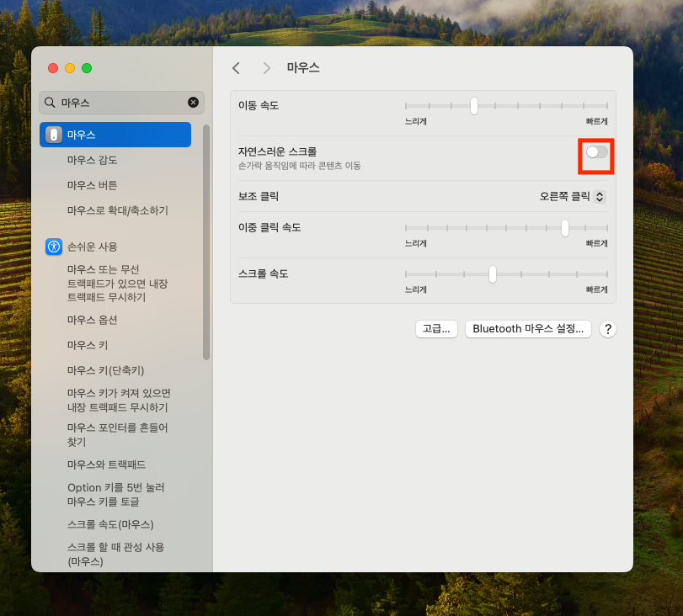Image resolution: width=683 pixels, height=616 pixels.
Task: Click the 이동 속도 slider track
Action: pos(506,106)
